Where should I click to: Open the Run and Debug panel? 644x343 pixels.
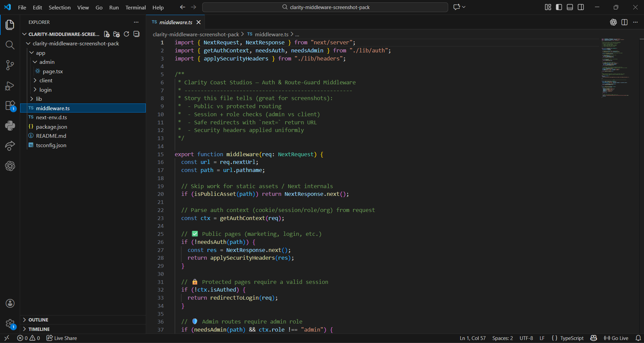pyautogui.click(x=10, y=86)
